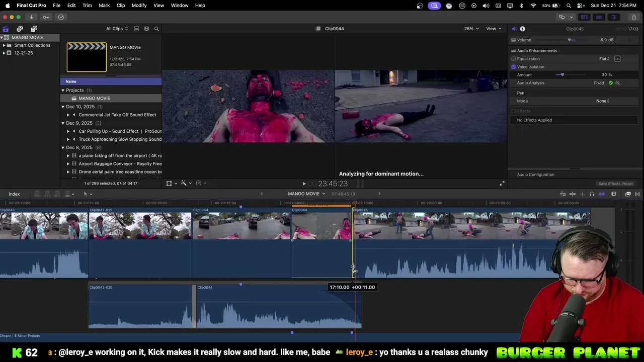The width and height of the screenshot is (644, 362).
Task: Toggle viewer full screen arrows icon
Action: point(502,184)
